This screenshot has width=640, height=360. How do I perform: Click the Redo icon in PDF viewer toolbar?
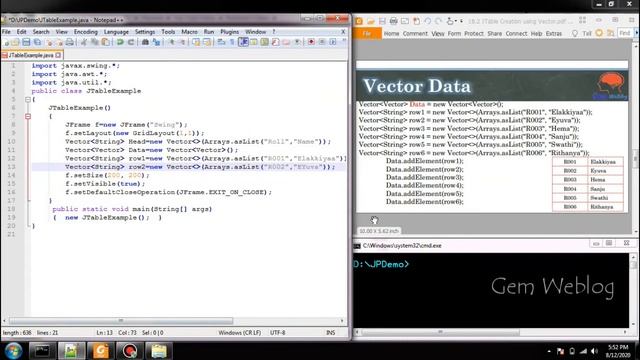point(438,21)
